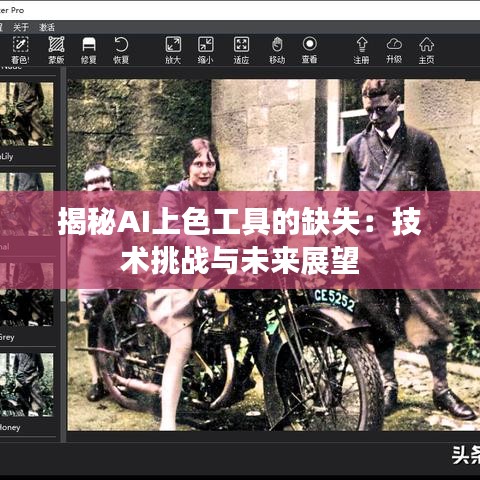
Task: Select the Honey filter thumbnail
Action: pos(26,385)
